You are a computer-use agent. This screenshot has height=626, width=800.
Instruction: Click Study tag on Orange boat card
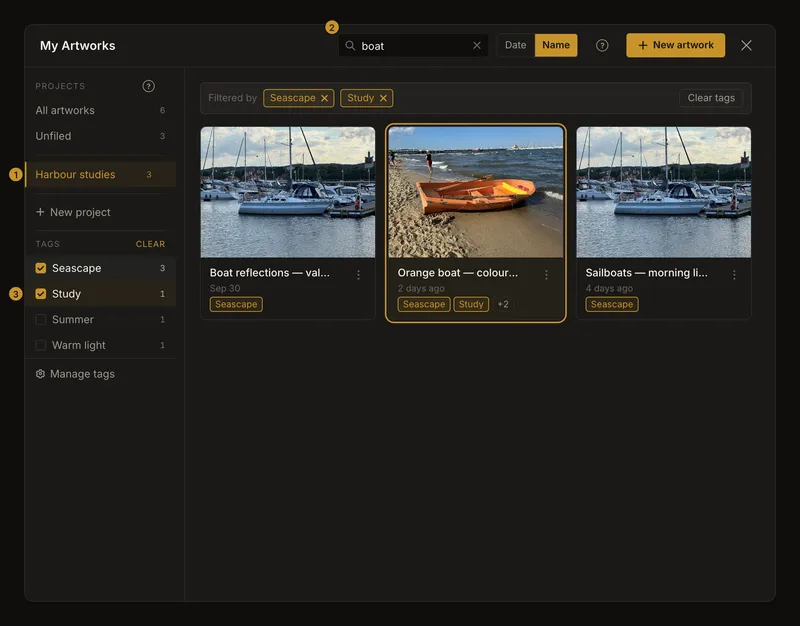[x=471, y=304]
